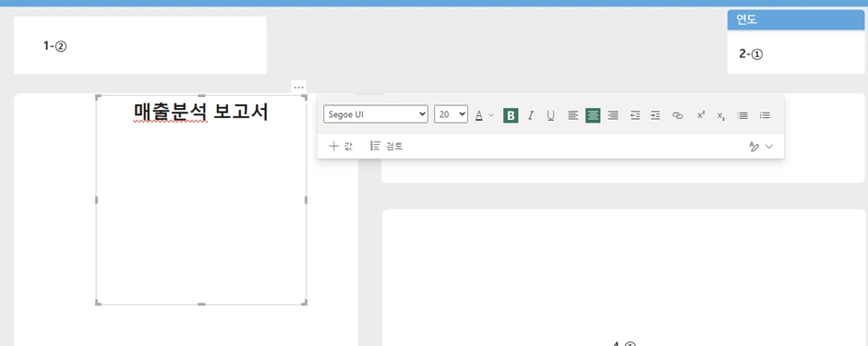Align text to the right
868x346 pixels.
point(613,115)
